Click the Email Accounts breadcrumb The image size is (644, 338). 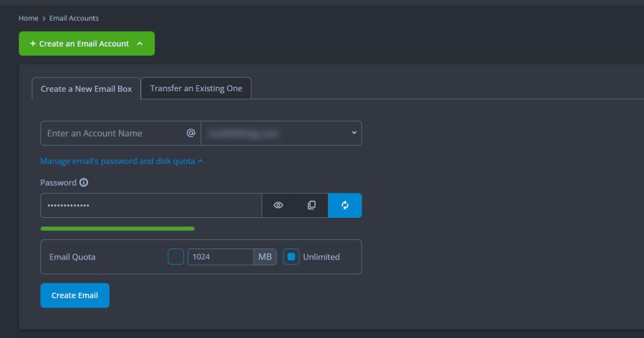pos(74,18)
